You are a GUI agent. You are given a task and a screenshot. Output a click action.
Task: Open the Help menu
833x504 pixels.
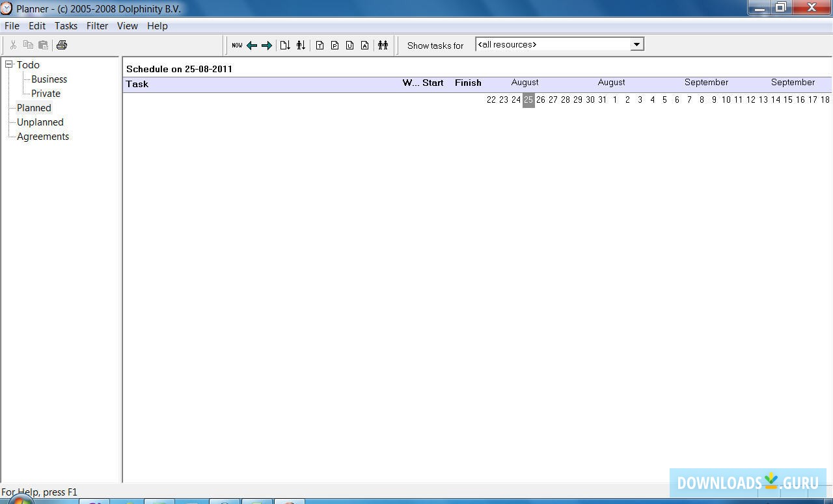pyautogui.click(x=157, y=26)
